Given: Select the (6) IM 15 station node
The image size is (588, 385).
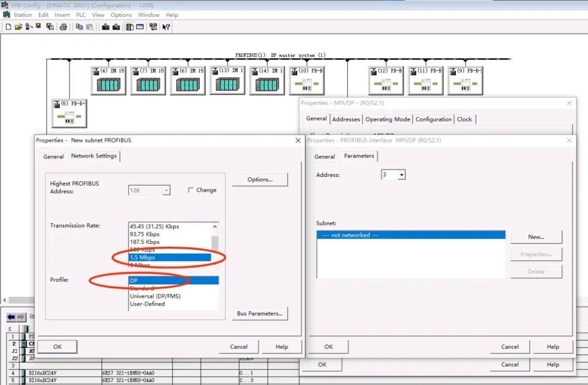Looking at the screenshot, I should click(x=188, y=80).
